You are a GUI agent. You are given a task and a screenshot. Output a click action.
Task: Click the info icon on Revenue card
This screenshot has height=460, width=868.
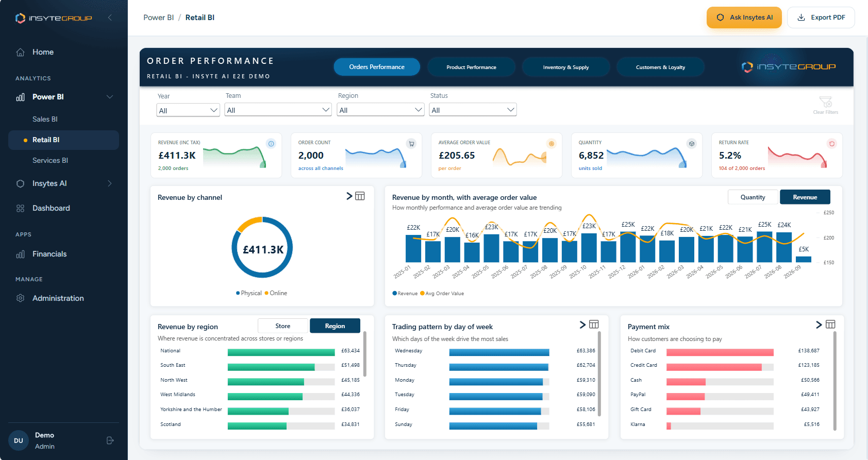pos(271,144)
